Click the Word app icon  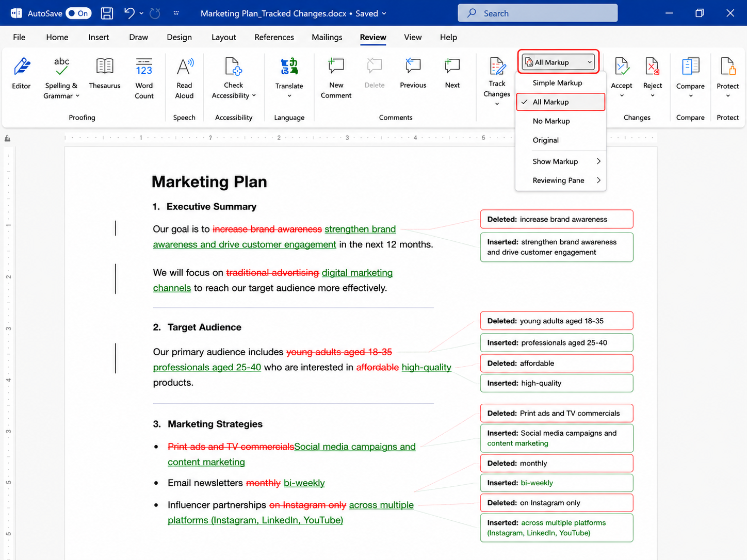[x=16, y=13]
